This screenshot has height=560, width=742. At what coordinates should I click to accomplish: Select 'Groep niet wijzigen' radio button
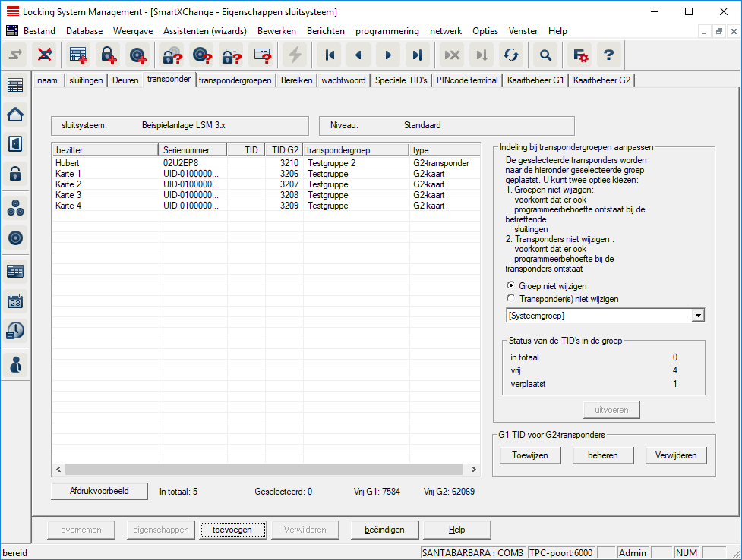point(511,285)
